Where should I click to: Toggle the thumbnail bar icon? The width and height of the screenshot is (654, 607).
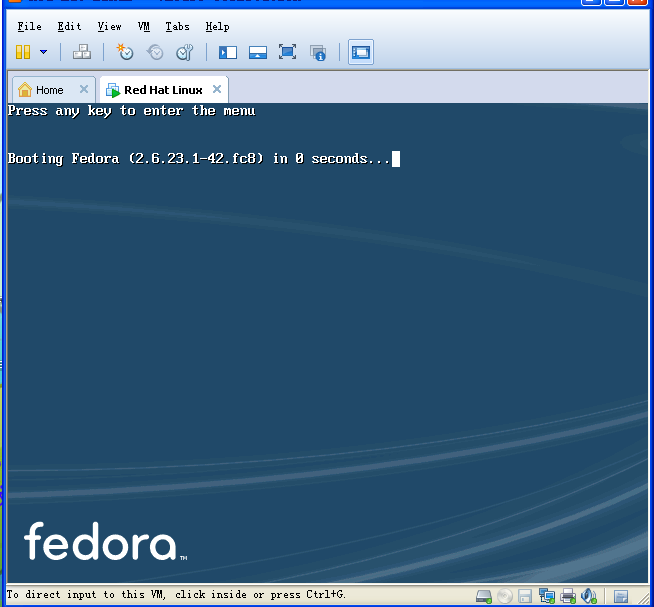coord(258,53)
